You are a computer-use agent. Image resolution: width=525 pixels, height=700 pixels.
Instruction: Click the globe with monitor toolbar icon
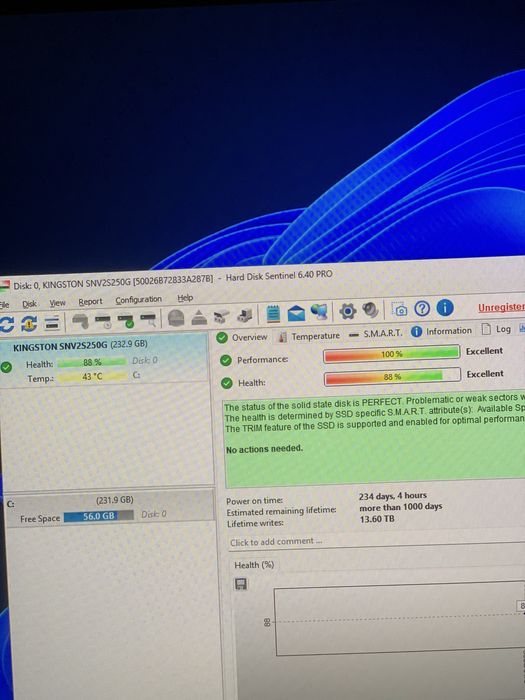[319, 312]
